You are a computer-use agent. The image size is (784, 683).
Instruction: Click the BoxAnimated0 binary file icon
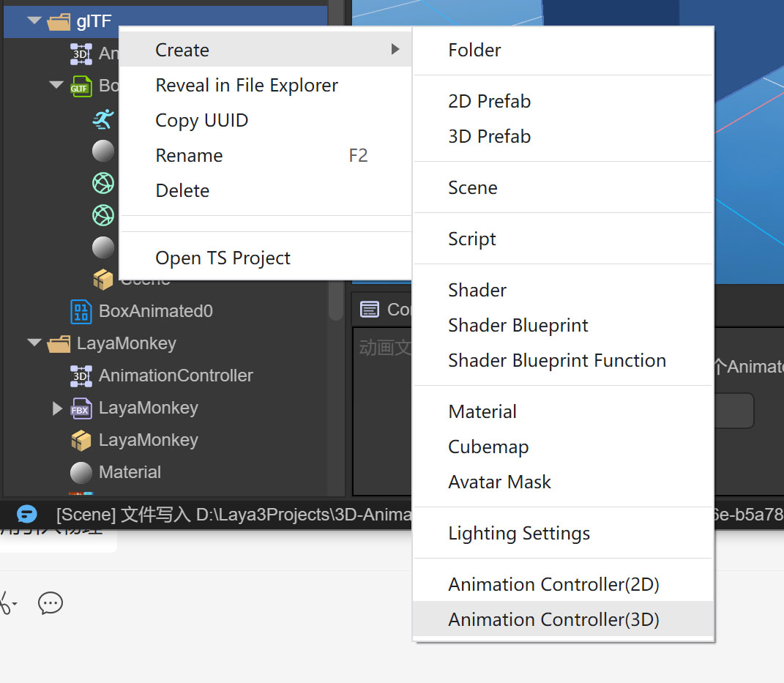[81, 311]
